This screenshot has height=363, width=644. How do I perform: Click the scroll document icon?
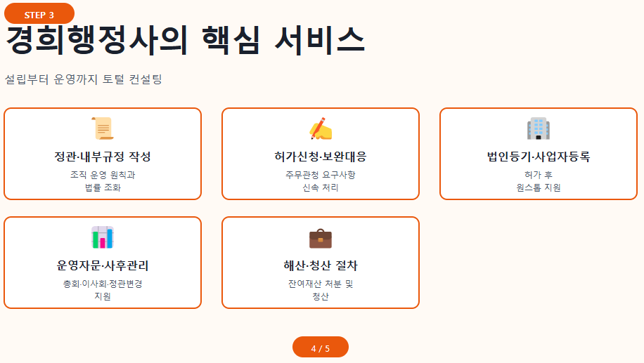point(103,128)
